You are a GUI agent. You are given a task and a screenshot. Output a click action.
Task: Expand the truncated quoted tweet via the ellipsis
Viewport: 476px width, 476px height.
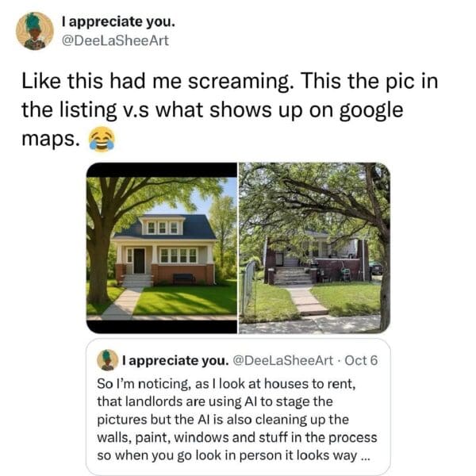pos(365,456)
